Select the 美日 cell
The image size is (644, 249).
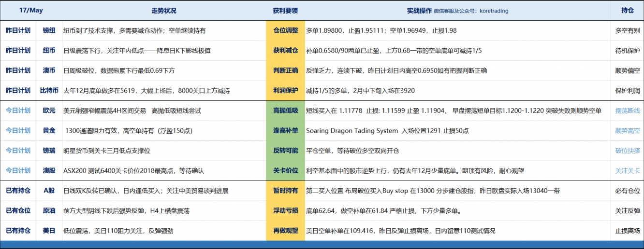click(x=49, y=231)
